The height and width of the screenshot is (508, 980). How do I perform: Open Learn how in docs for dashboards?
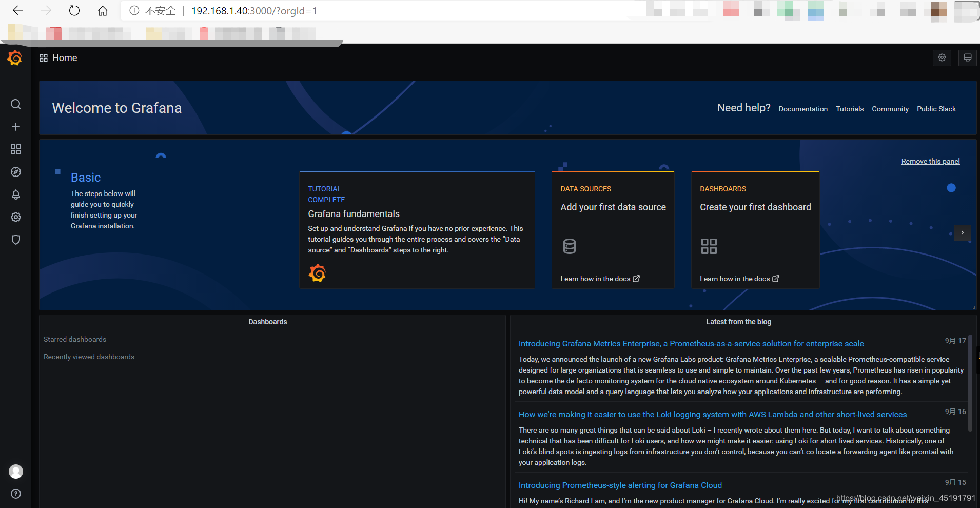coord(739,279)
